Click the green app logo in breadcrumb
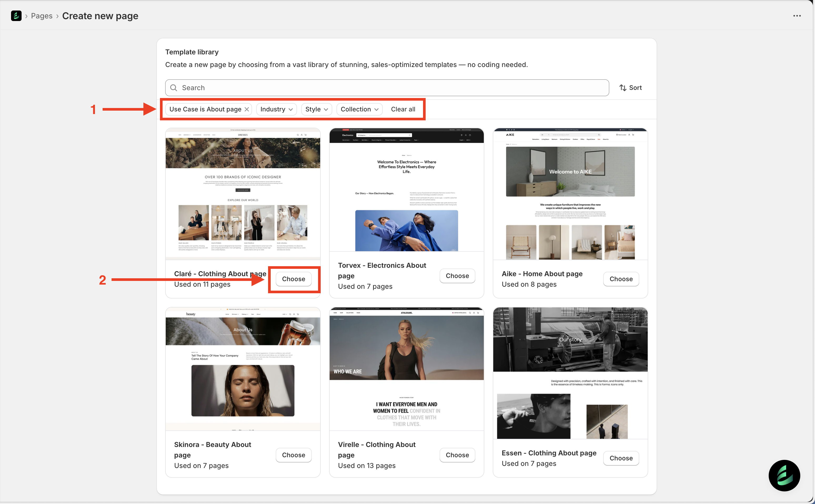 16,16
